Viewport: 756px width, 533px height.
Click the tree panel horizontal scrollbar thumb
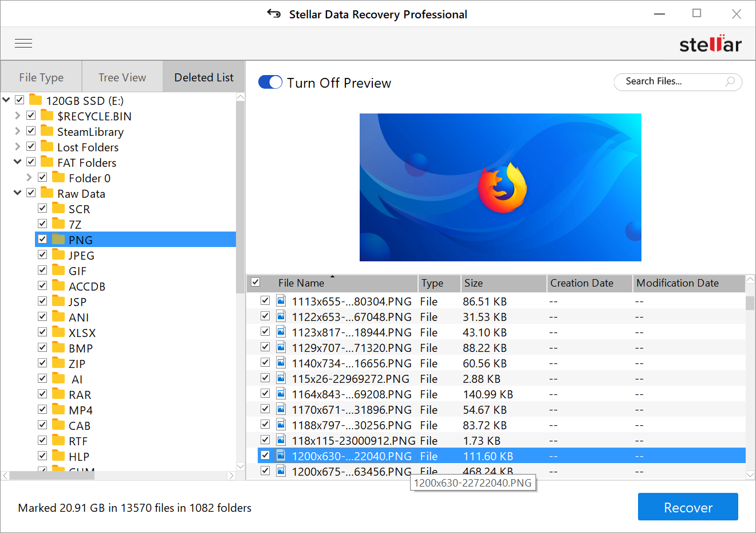(x=52, y=476)
